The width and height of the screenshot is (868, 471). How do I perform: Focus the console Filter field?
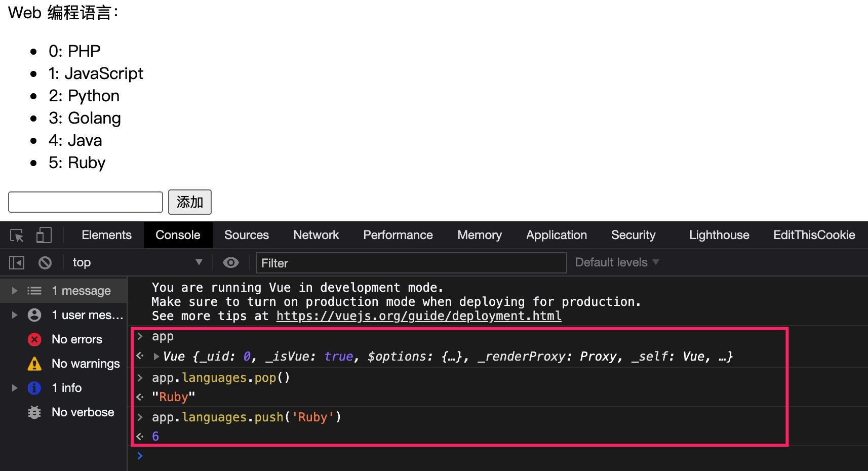coord(411,263)
